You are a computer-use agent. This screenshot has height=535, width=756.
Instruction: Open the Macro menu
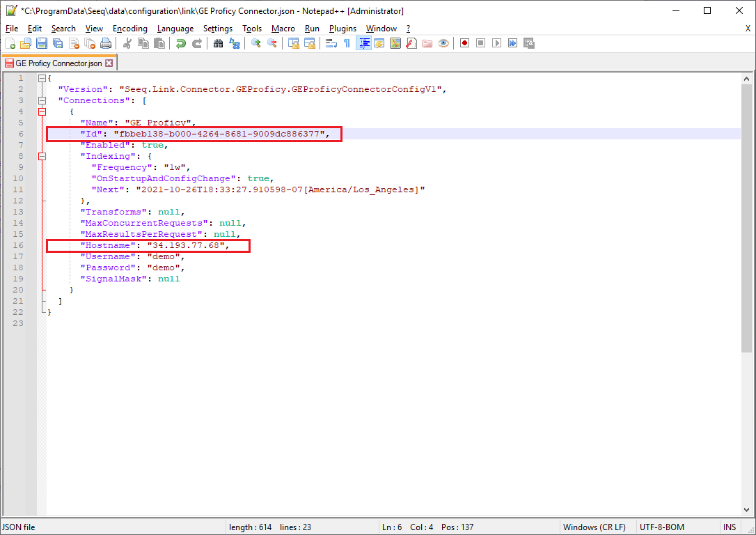(283, 29)
